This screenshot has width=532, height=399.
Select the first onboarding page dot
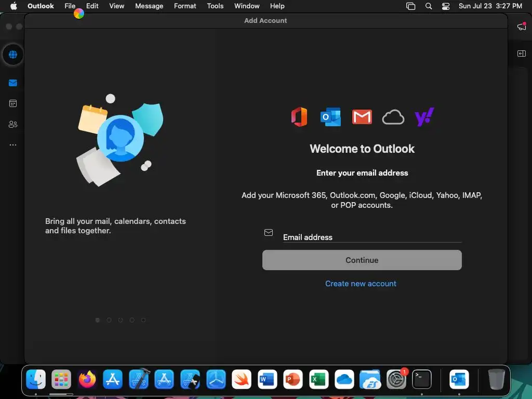tap(97, 320)
